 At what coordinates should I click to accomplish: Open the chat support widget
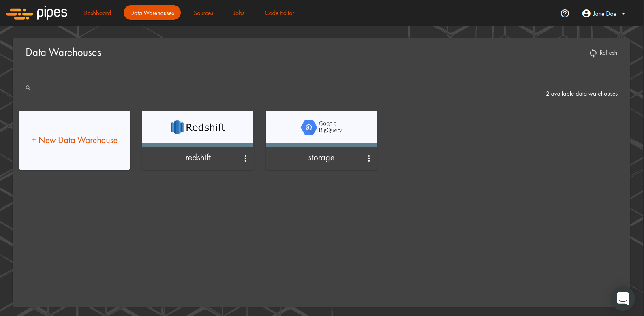pyautogui.click(x=623, y=298)
